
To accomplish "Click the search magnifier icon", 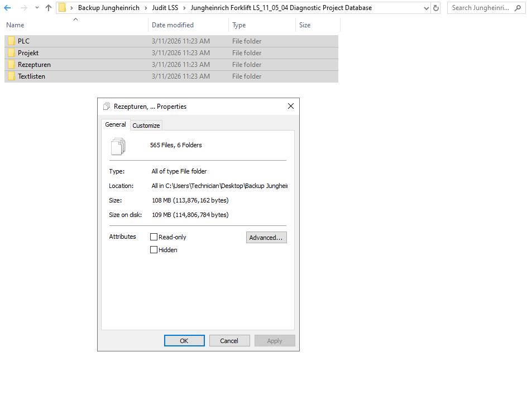I will [516, 8].
